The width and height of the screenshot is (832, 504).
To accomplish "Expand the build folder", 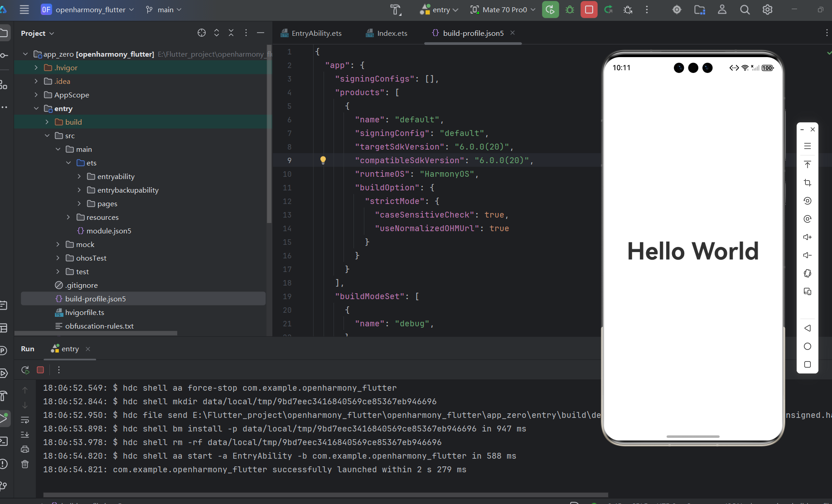I will click(47, 122).
